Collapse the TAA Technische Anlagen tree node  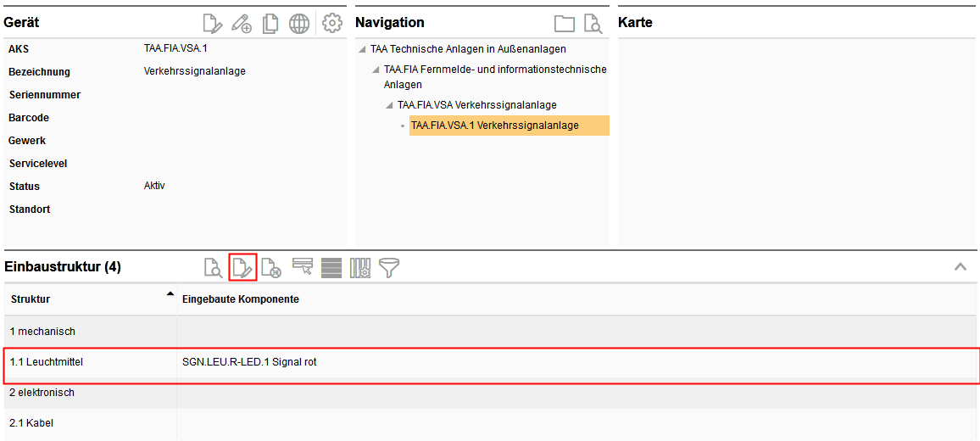coord(363,49)
